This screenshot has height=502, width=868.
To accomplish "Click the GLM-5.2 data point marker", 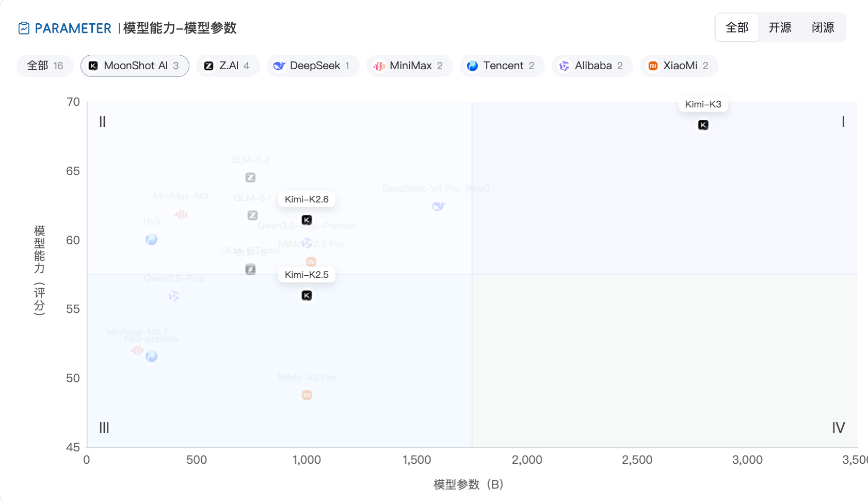I will tap(250, 178).
